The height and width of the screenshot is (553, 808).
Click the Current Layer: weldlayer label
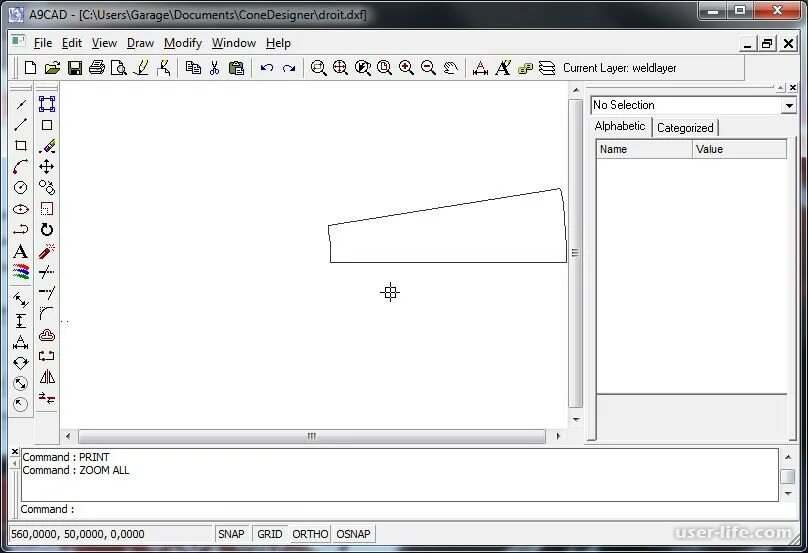pyautogui.click(x=619, y=68)
